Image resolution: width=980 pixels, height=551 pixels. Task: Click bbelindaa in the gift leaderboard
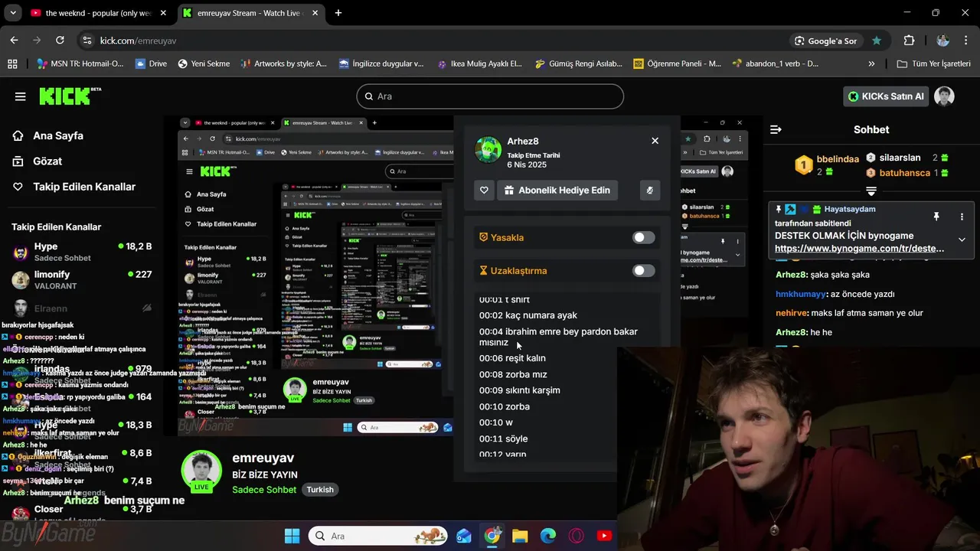pyautogui.click(x=838, y=159)
